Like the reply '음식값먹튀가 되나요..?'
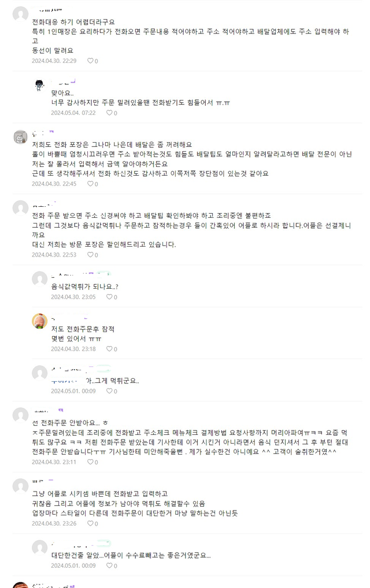The width and height of the screenshot is (370, 588). click(x=109, y=297)
